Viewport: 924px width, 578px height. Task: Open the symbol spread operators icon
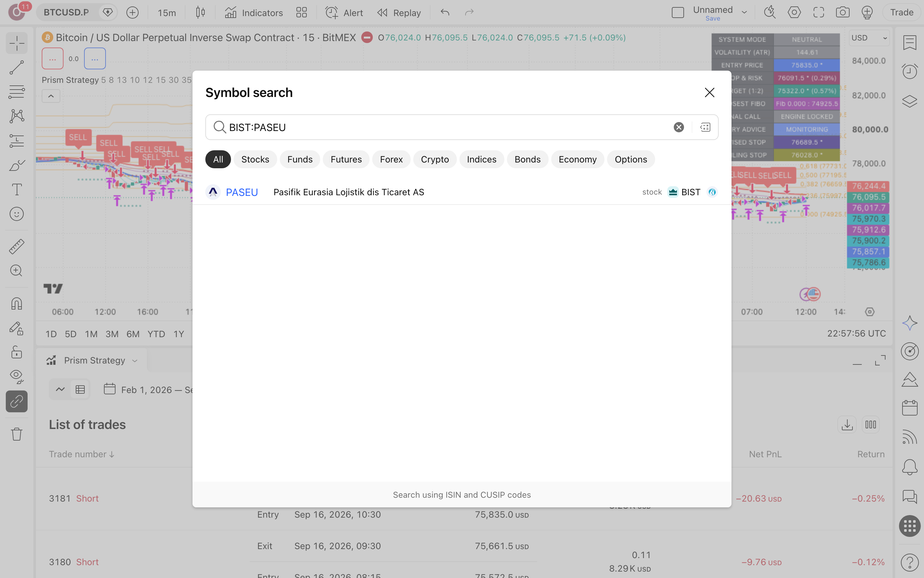pos(705,127)
